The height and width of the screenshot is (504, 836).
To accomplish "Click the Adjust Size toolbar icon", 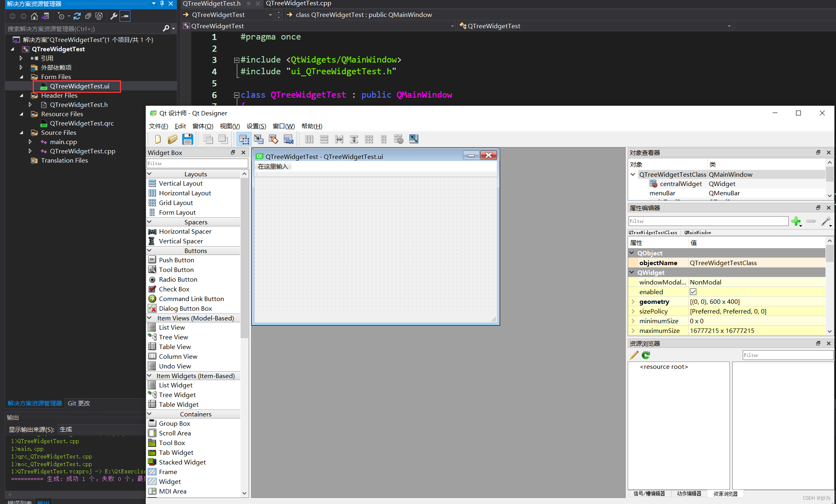I will pyautogui.click(x=414, y=139).
